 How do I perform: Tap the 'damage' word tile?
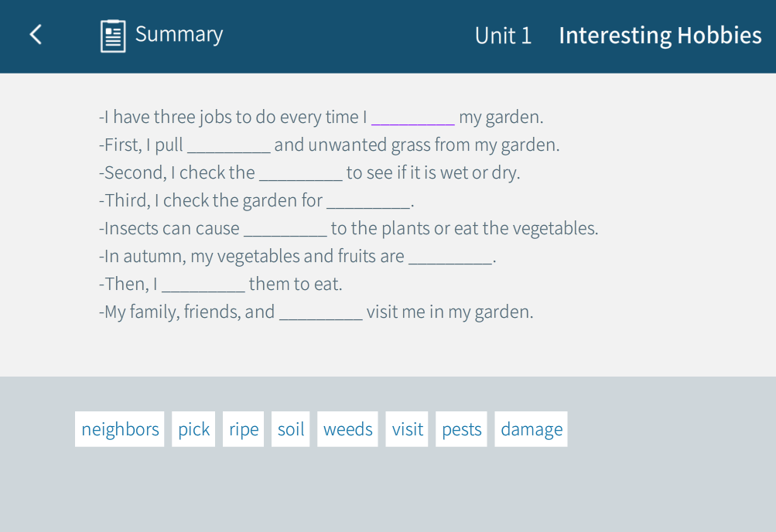(532, 429)
